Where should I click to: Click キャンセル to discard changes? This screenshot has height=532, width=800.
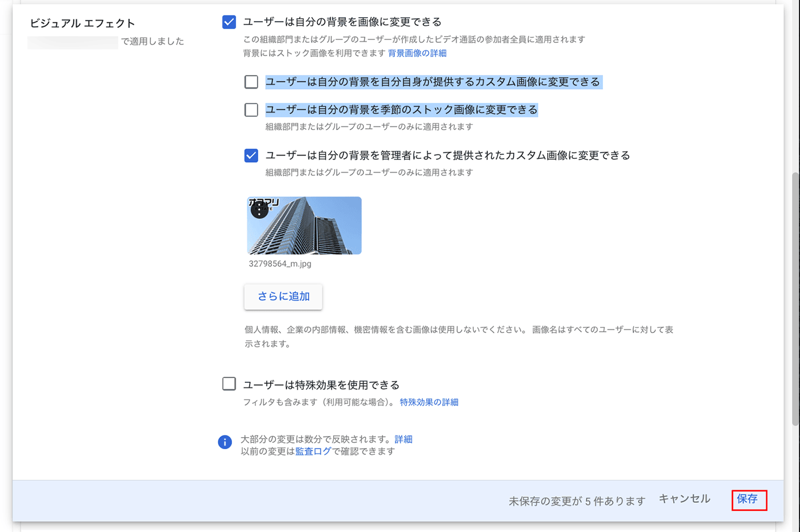coord(684,499)
